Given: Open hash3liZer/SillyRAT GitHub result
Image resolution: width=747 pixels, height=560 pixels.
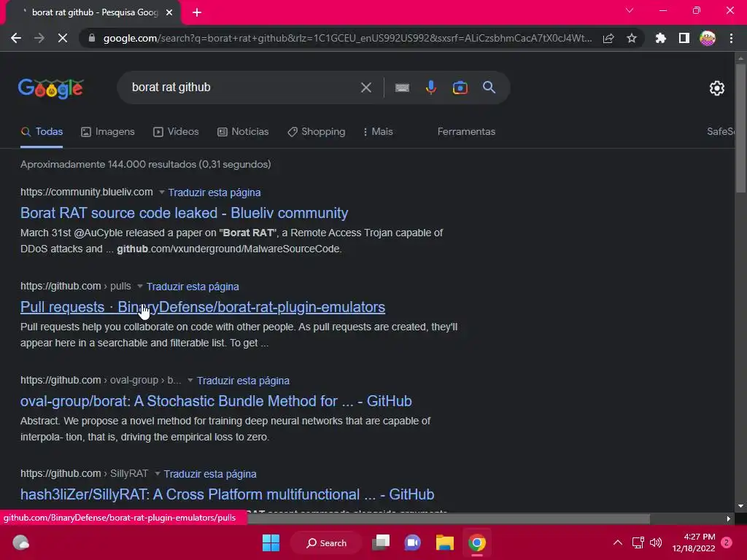Looking at the screenshot, I should tap(228, 494).
